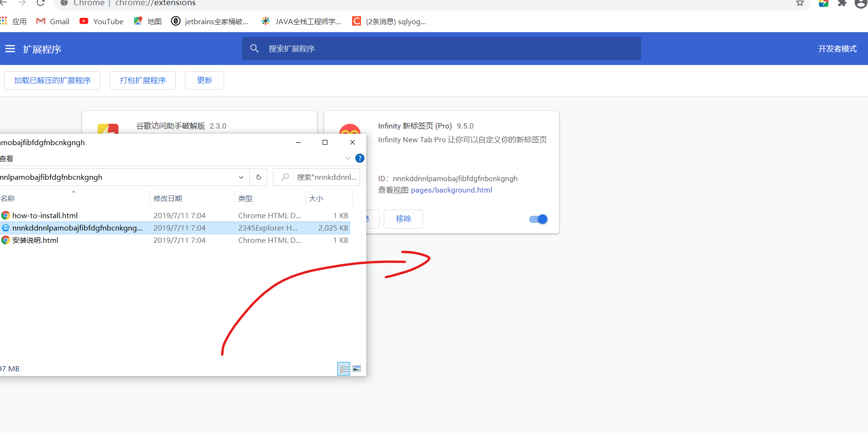Image resolution: width=868 pixels, height=433 pixels.
Task: Disable the Infinity 新标签页 extension toggle
Action: coord(538,219)
